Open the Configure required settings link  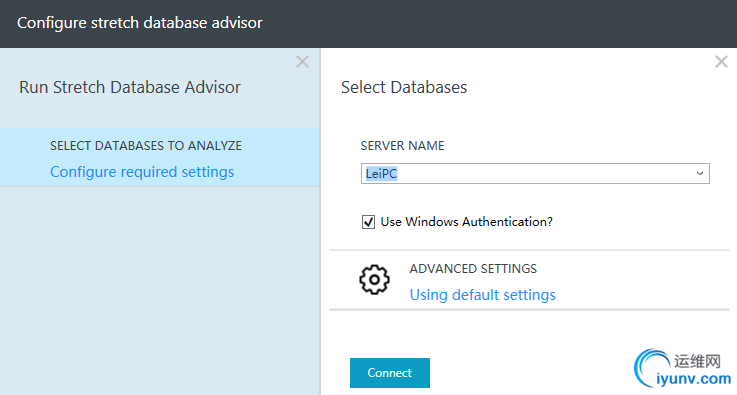pyautogui.click(x=142, y=172)
